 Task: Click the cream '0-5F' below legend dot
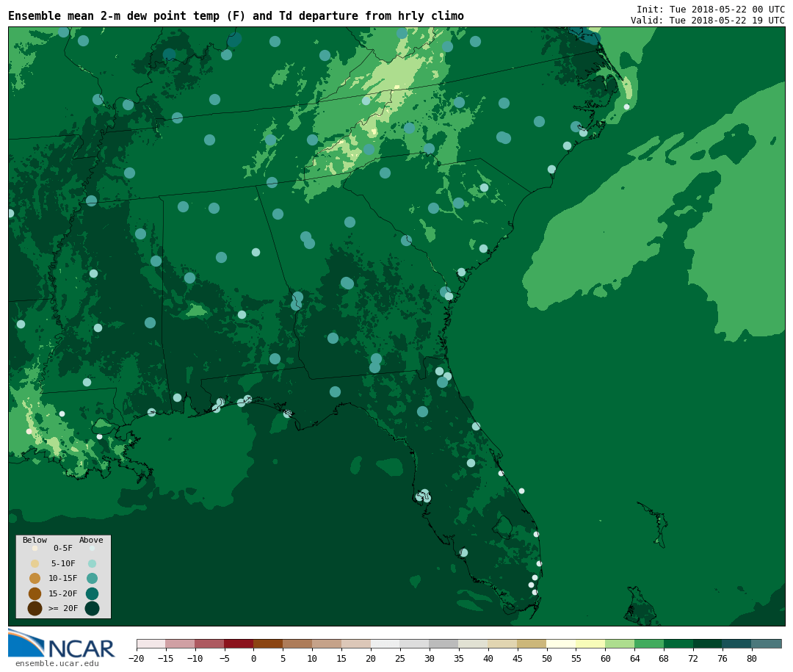point(35,548)
